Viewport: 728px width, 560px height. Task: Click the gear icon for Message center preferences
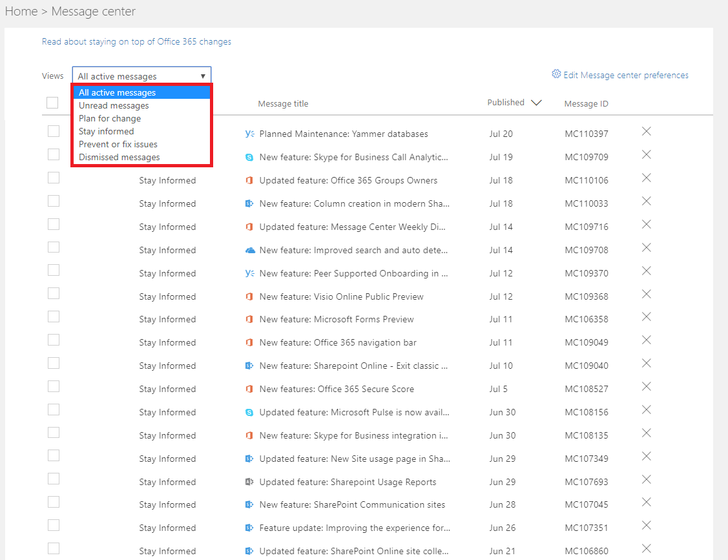click(x=556, y=74)
